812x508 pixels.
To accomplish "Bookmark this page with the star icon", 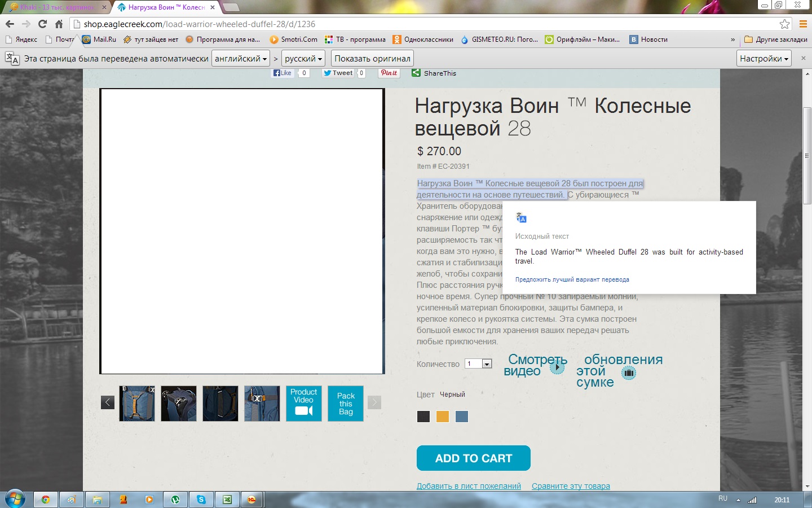I will click(784, 24).
